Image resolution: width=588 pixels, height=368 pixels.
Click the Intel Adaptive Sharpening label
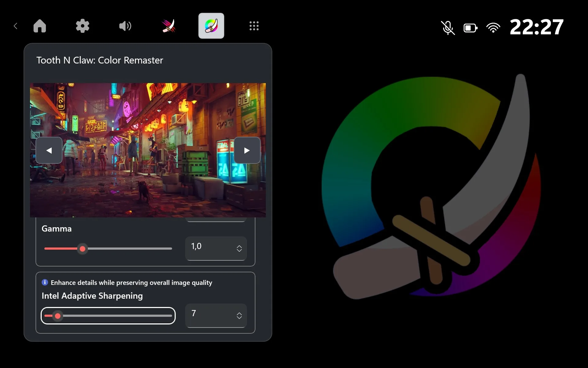point(92,296)
